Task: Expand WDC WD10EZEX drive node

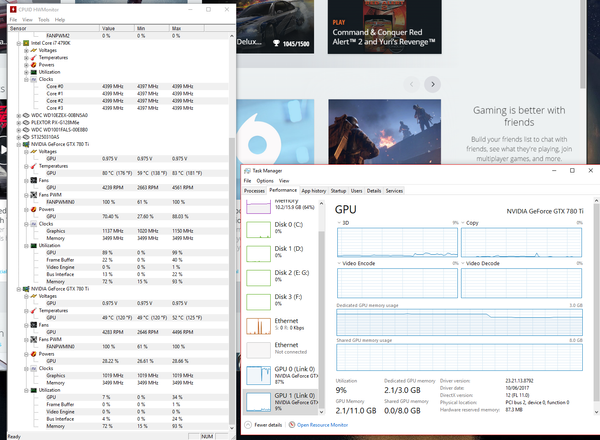Action: click(x=19, y=116)
